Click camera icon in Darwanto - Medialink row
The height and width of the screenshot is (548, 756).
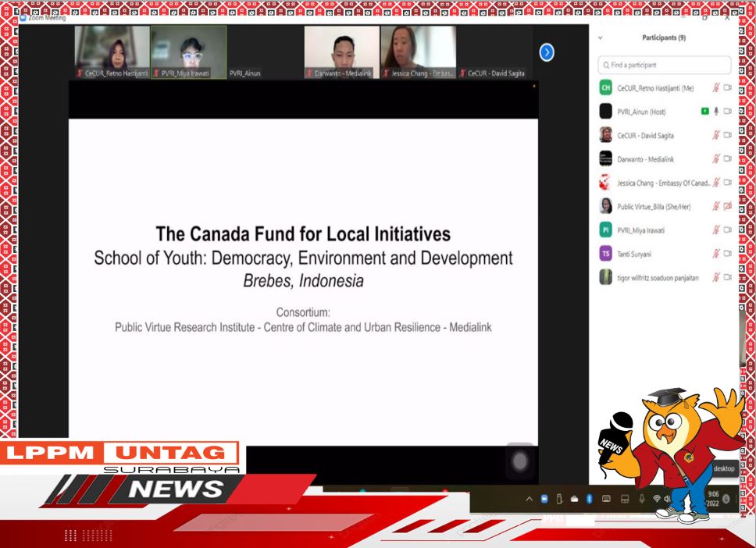tap(728, 158)
